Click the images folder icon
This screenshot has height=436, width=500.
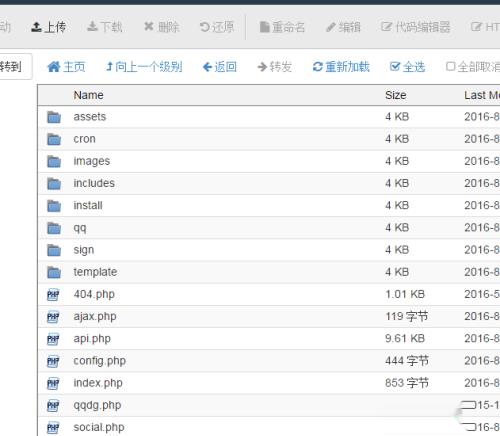coord(54,161)
